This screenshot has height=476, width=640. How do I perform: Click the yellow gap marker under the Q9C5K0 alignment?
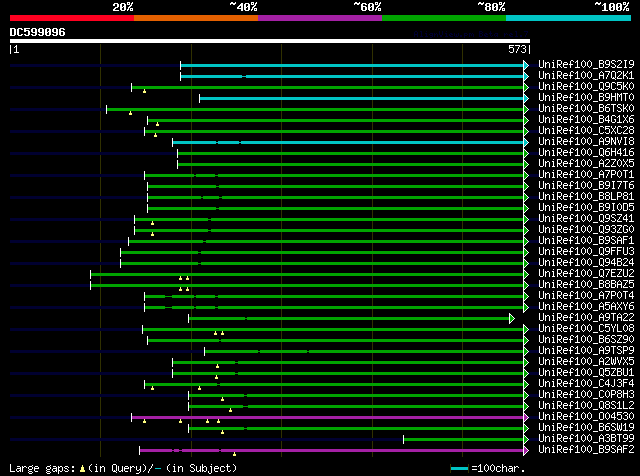click(x=144, y=91)
